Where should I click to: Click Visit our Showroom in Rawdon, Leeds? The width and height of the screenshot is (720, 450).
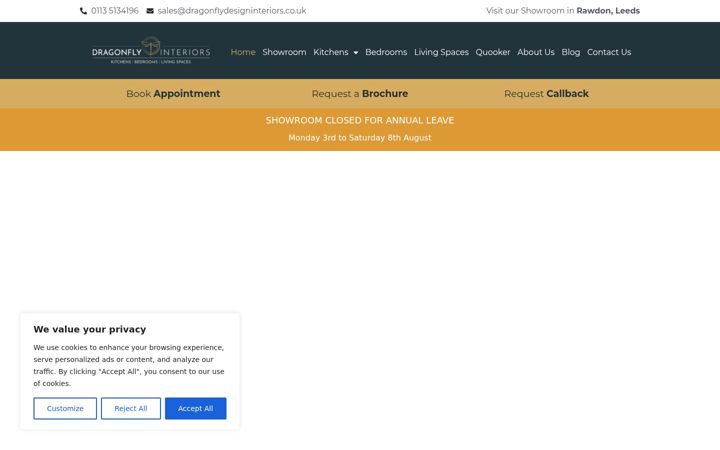563,11
